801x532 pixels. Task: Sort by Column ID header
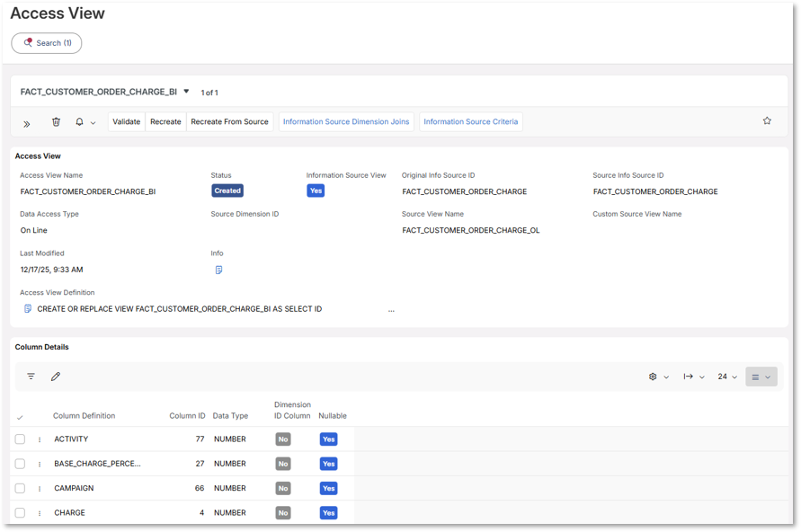[187, 415]
